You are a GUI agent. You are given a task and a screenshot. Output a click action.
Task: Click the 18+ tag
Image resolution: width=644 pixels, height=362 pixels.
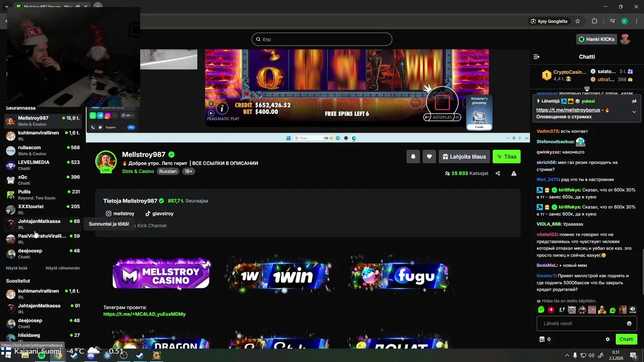188,171
